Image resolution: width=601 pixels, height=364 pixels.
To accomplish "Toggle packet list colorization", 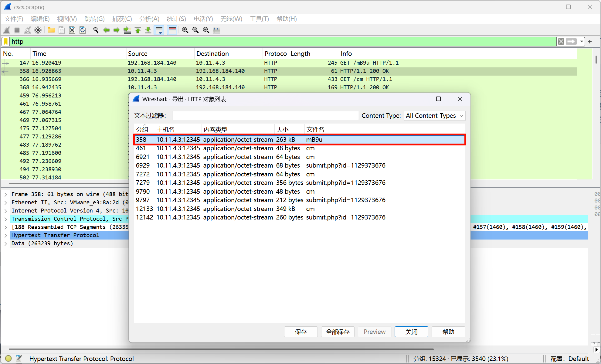I will point(172,30).
